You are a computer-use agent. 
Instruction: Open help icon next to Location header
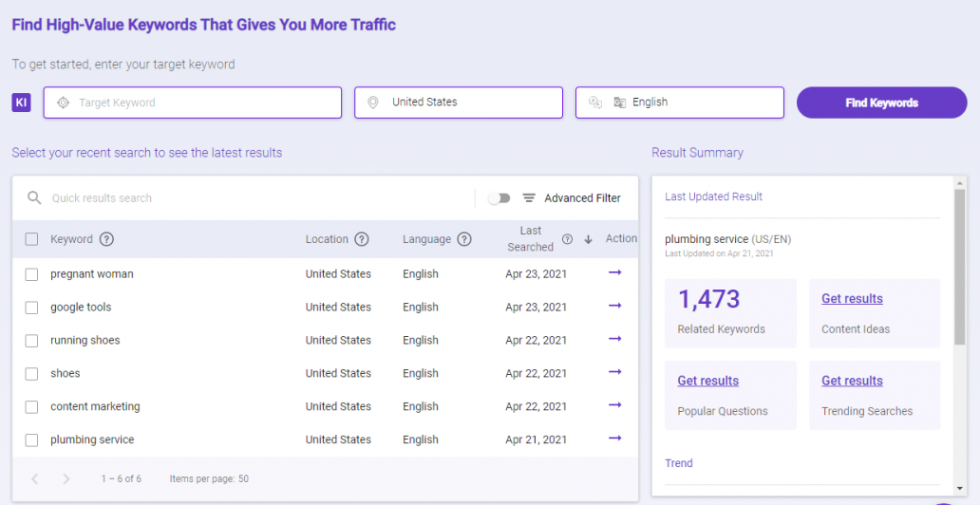(361, 239)
